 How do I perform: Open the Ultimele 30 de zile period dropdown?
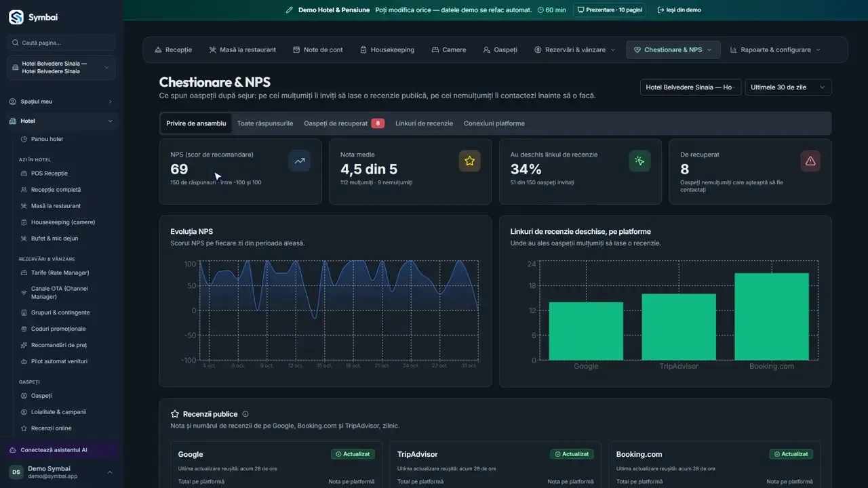pyautogui.click(x=788, y=87)
